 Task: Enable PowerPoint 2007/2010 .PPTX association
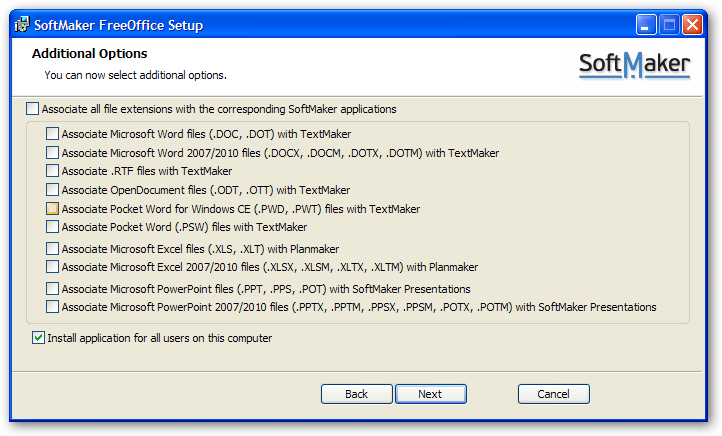52,307
